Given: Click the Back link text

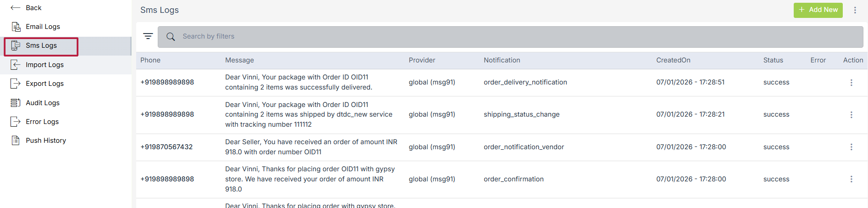Looking at the screenshot, I should pyautogui.click(x=33, y=8).
